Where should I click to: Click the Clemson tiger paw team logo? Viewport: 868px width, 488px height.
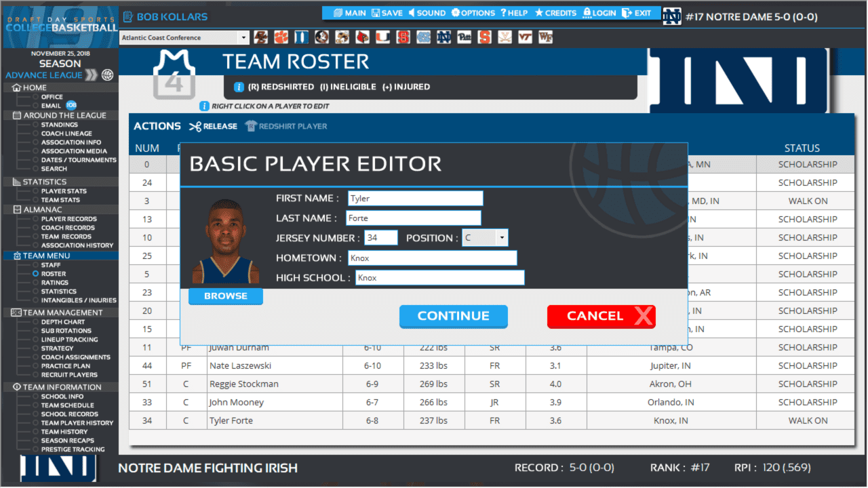pos(281,37)
